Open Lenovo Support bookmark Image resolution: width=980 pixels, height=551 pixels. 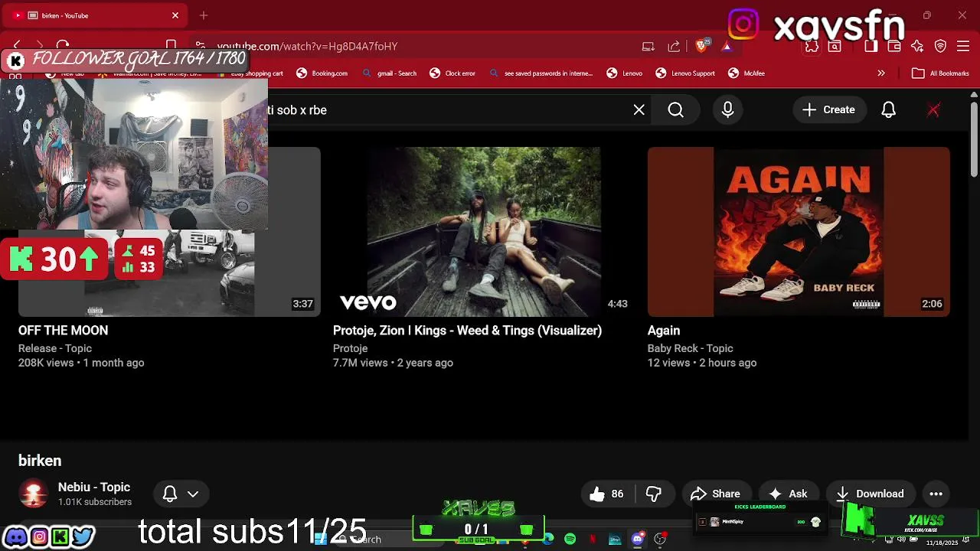pos(685,73)
